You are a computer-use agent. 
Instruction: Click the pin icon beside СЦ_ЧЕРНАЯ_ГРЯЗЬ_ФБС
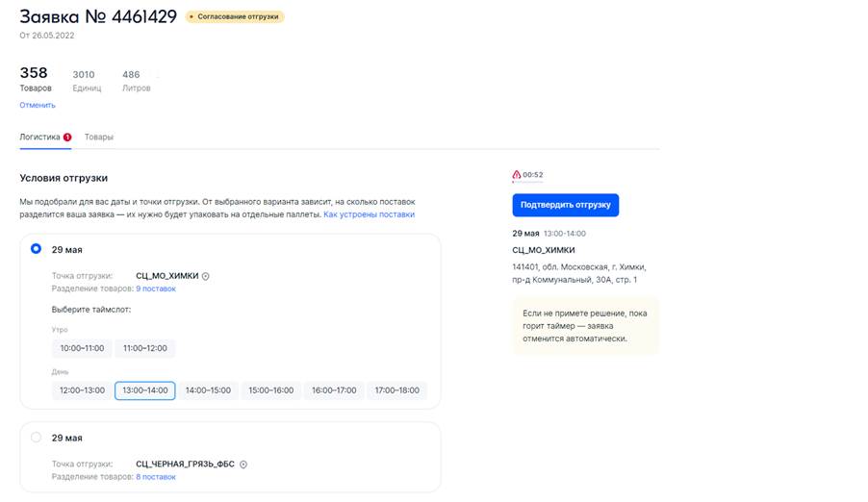coord(243,464)
